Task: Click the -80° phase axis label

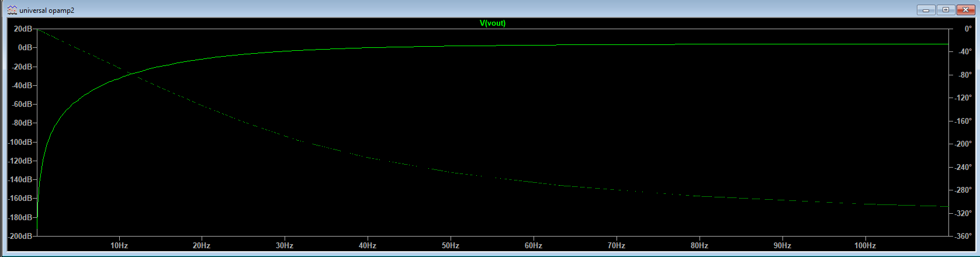Action: tap(964, 75)
